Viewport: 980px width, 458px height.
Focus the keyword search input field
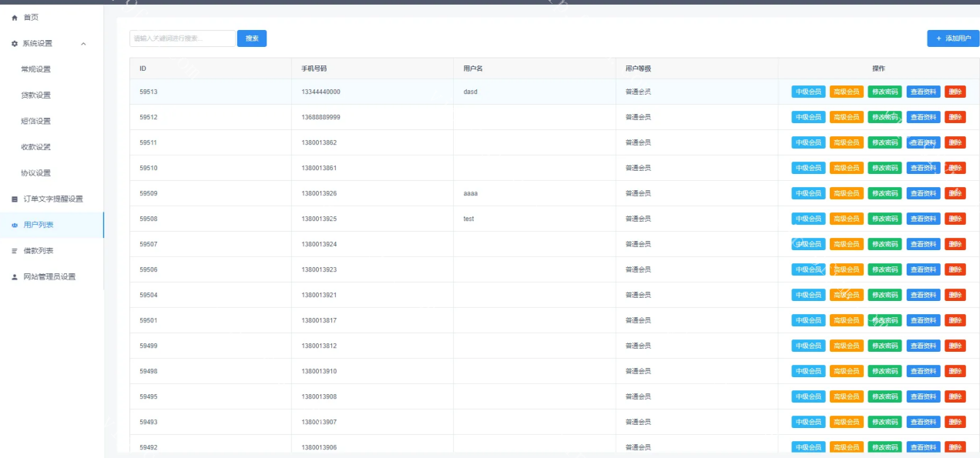(x=182, y=38)
